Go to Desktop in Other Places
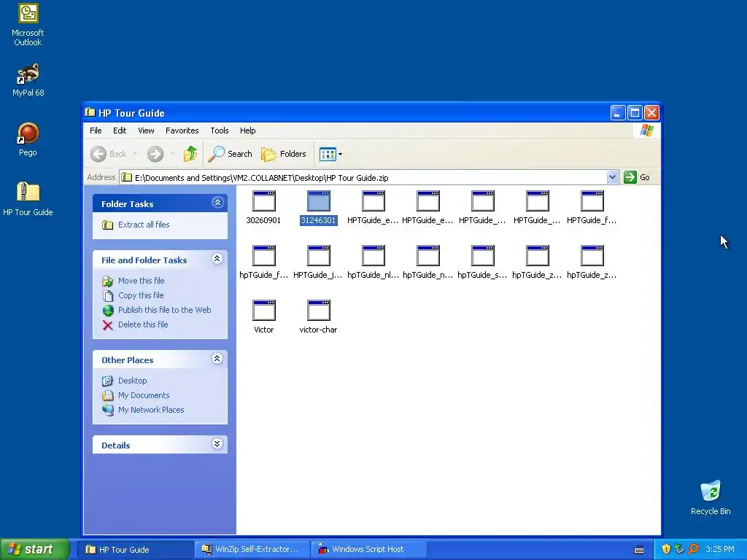Screen dimensions: 747x560 click(133, 381)
